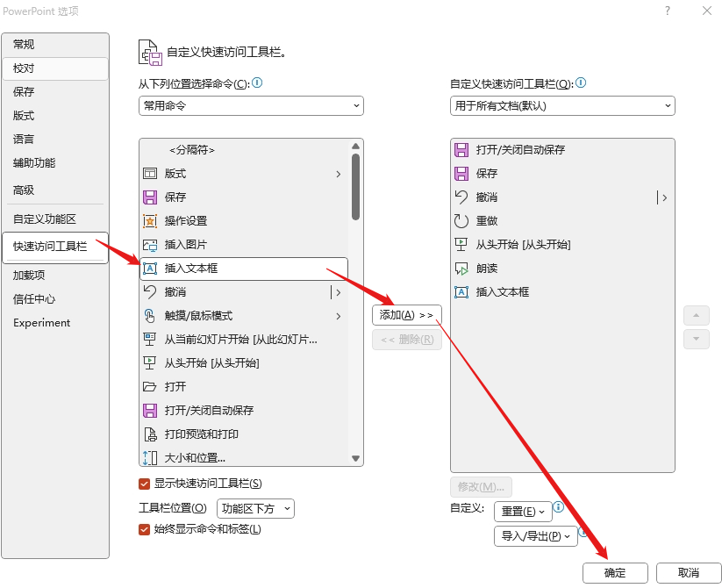Open the 重置(E) dropdown button

[523, 512]
